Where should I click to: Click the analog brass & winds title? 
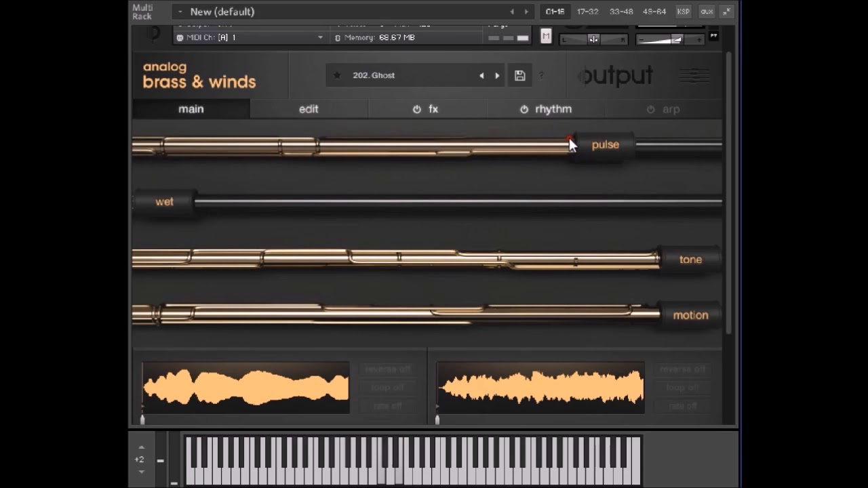coord(199,75)
